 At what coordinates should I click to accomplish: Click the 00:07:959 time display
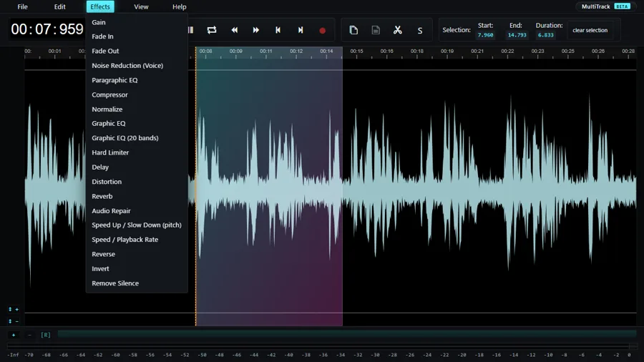coord(47,29)
